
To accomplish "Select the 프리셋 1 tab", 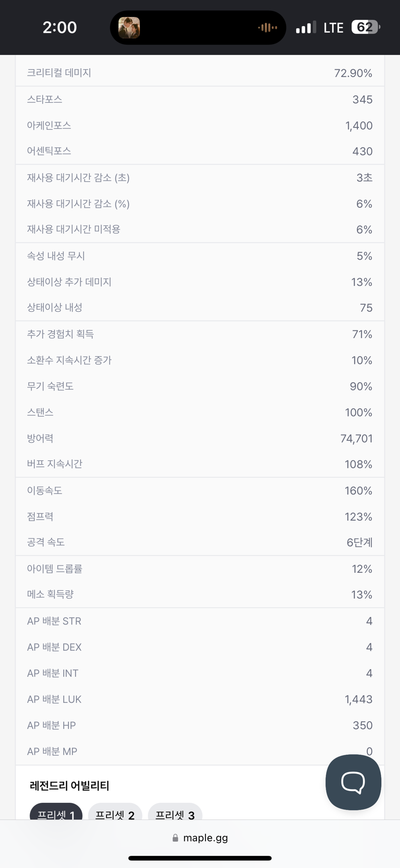I will (x=56, y=813).
